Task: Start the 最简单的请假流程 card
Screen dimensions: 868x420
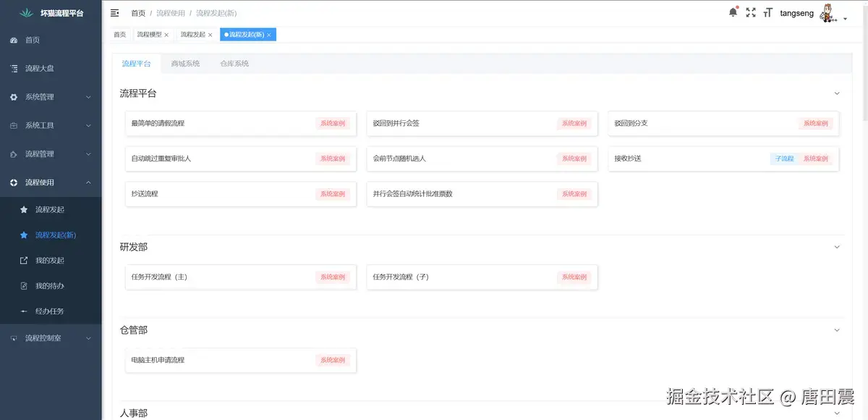Action: 241,123
